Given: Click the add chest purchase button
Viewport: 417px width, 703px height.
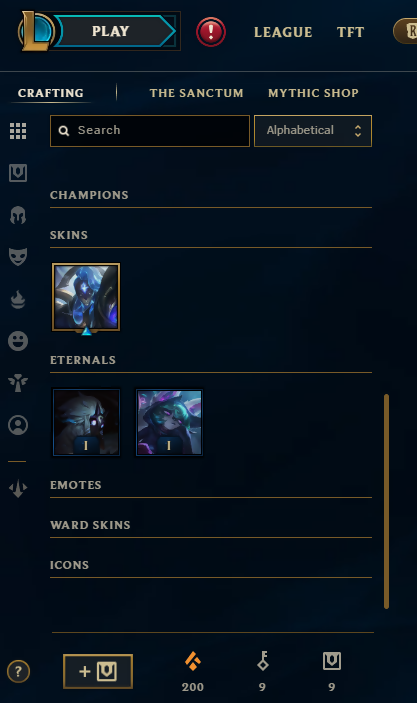Looking at the screenshot, I should [x=98, y=671].
